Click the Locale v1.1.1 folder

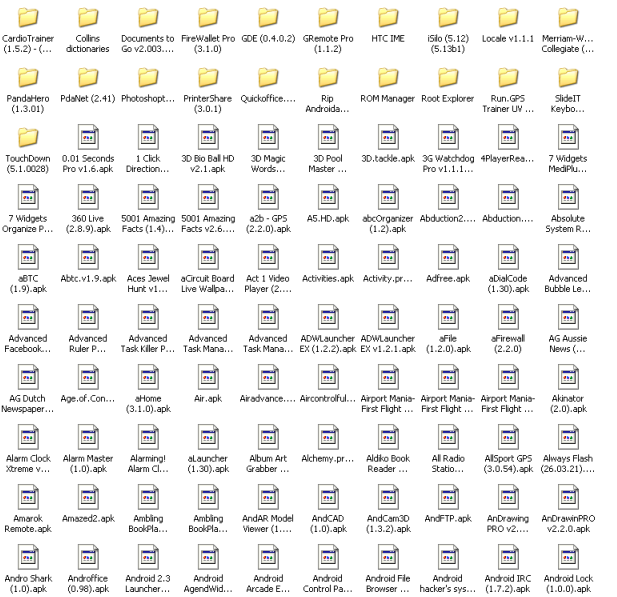508,18
